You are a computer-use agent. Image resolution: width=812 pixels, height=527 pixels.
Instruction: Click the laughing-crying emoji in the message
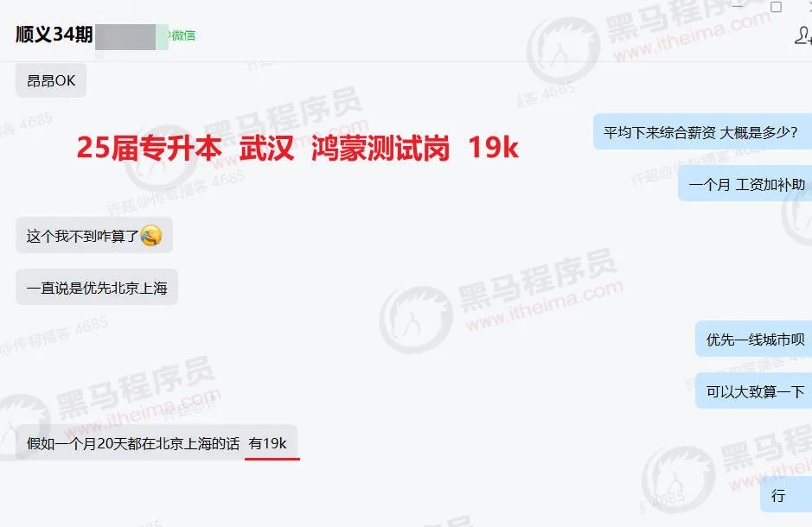tap(150, 236)
